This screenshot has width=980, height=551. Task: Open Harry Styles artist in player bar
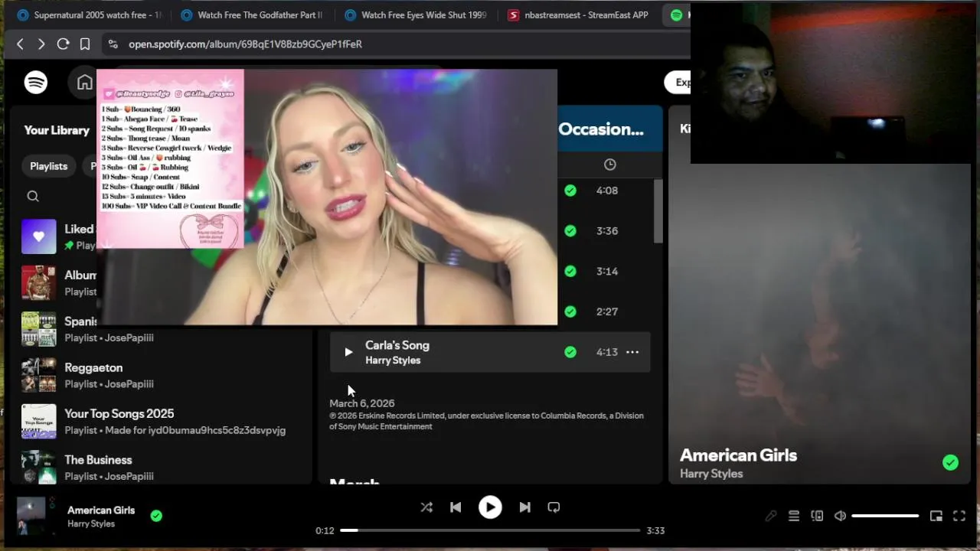pyautogui.click(x=91, y=524)
